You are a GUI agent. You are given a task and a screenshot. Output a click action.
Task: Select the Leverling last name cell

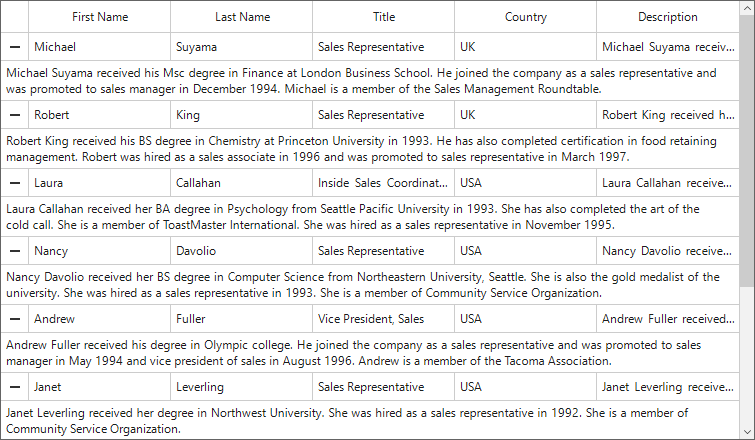[242, 387]
